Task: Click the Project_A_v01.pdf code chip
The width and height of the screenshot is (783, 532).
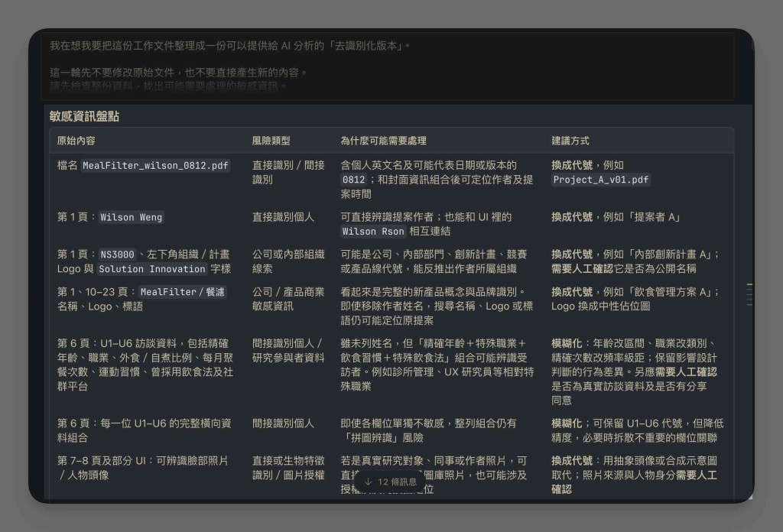Action: pyautogui.click(x=601, y=180)
